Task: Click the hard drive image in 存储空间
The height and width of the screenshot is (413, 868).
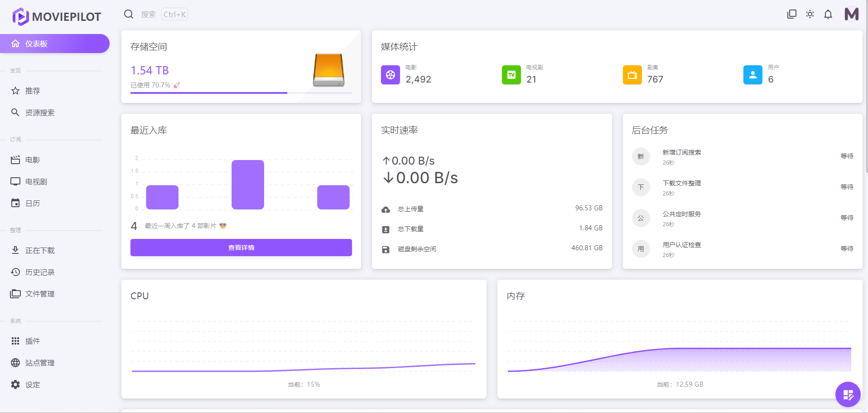Action: point(329,70)
